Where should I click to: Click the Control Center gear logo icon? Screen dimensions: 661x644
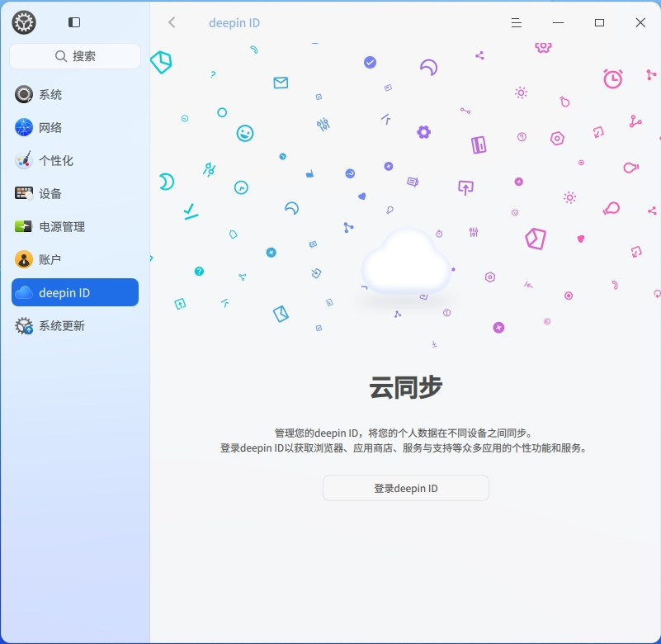tap(24, 22)
